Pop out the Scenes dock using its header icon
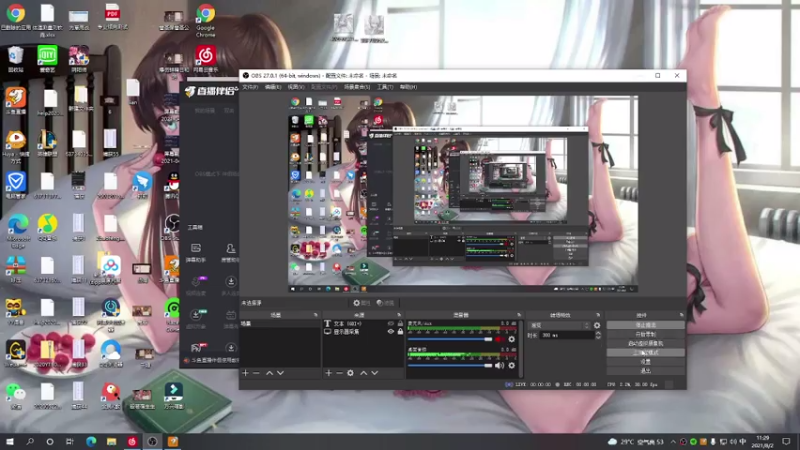Viewport: 800px width, 450px height. pyautogui.click(x=315, y=315)
